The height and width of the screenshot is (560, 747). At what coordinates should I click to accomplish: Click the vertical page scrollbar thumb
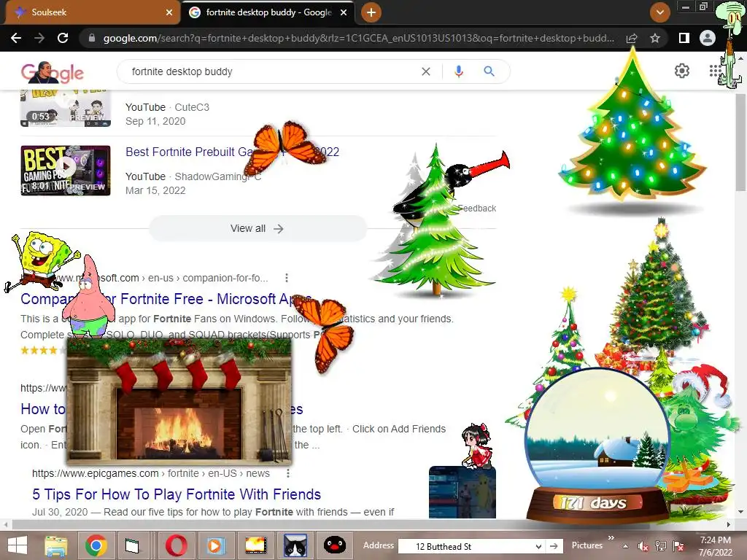coord(740,142)
